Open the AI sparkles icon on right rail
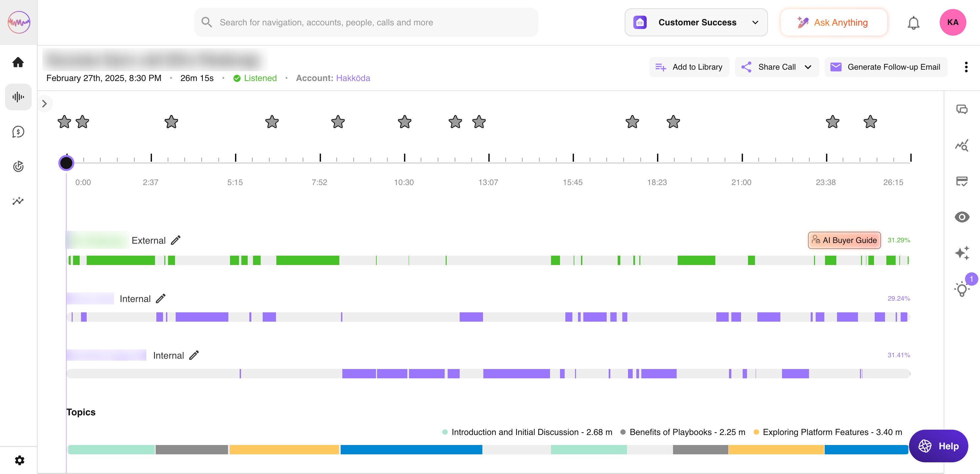 (961, 253)
